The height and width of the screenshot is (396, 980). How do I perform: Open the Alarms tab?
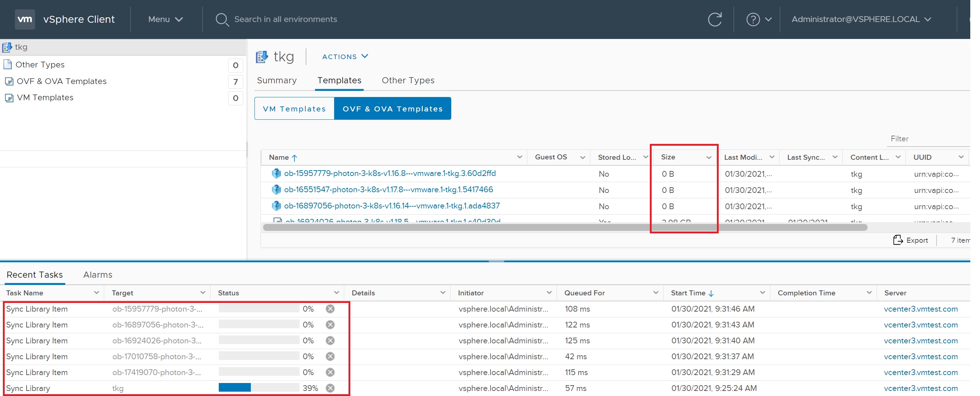[x=98, y=274]
